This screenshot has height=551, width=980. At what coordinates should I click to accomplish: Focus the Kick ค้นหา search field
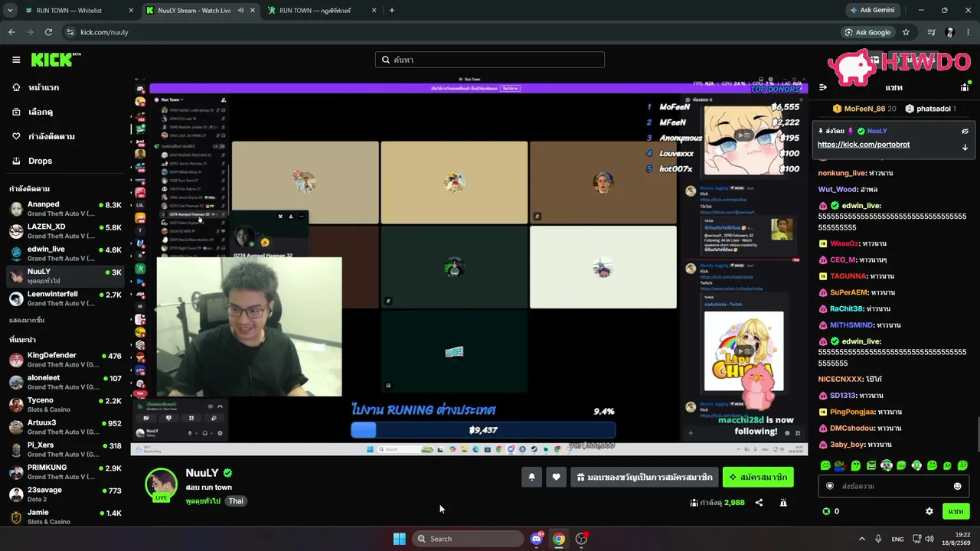[490, 60]
